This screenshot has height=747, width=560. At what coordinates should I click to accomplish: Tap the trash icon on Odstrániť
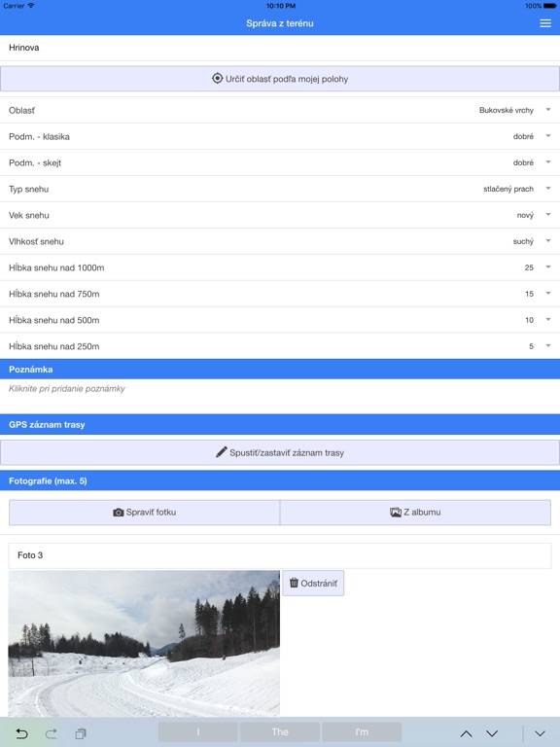[x=294, y=583]
